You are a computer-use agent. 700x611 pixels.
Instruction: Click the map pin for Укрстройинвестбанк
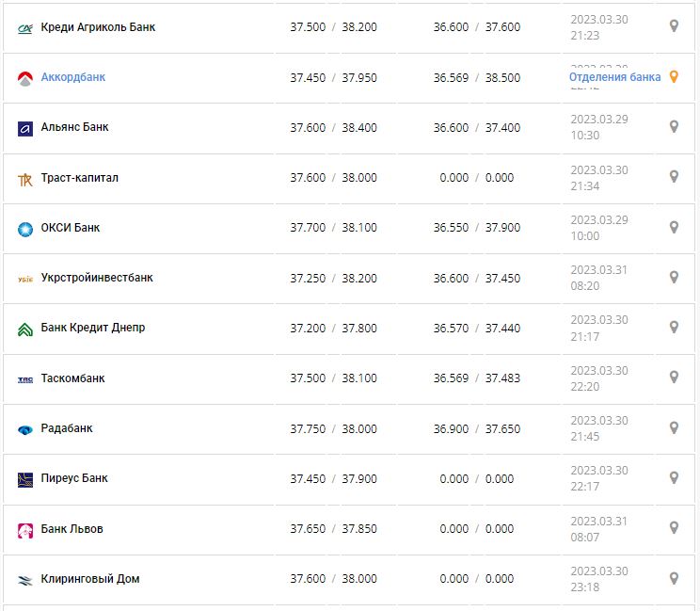[x=674, y=278]
